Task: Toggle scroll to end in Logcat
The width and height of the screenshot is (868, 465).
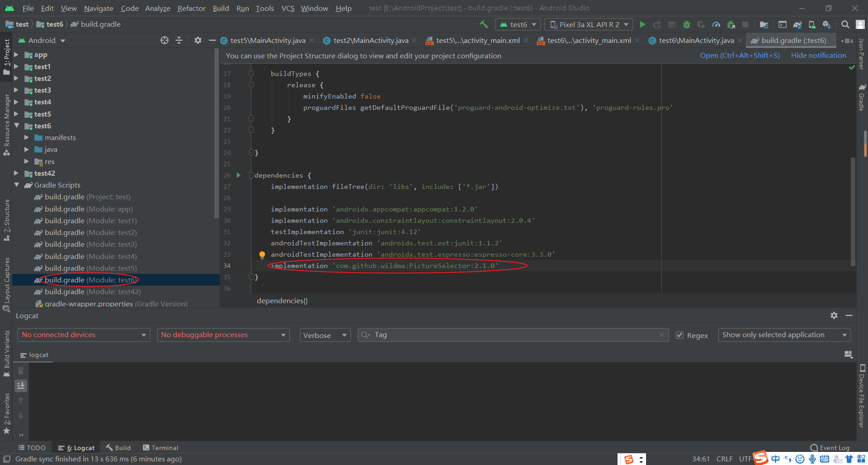Action: click(21, 385)
